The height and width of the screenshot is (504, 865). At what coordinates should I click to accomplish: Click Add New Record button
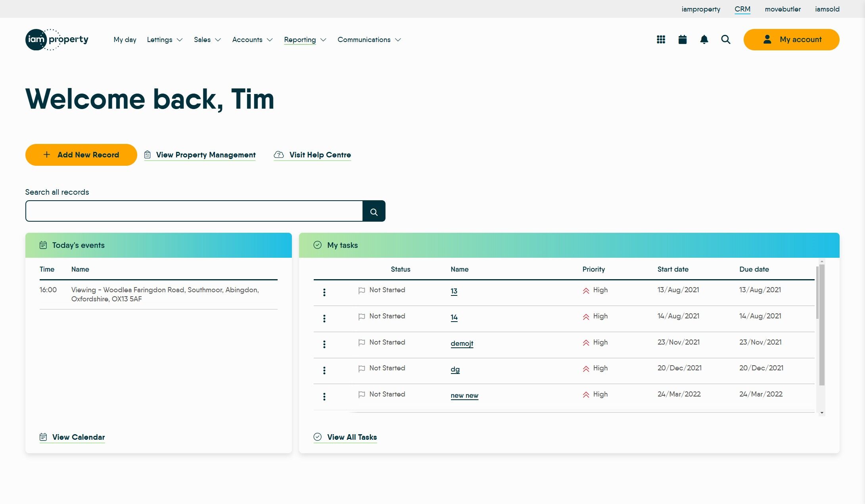click(x=81, y=155)
